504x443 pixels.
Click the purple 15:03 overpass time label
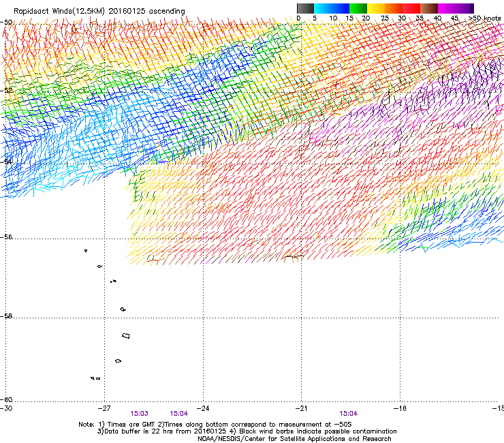(139, 414)
